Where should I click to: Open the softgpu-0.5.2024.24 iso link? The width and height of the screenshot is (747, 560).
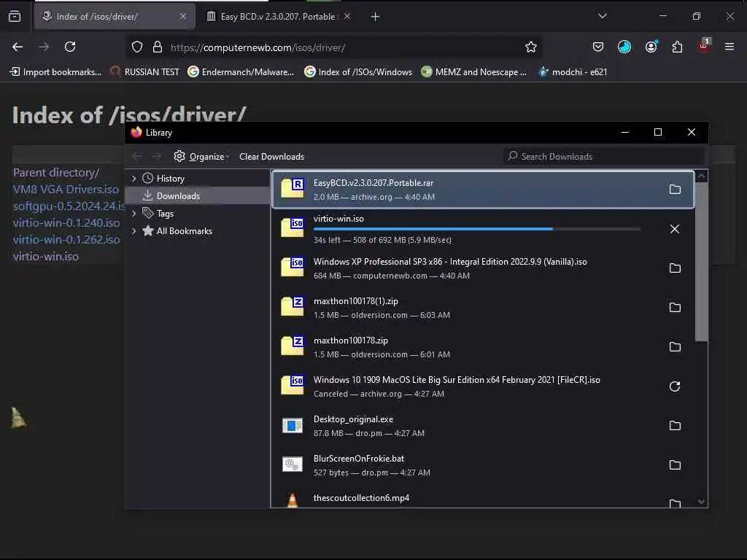(69, 206)
